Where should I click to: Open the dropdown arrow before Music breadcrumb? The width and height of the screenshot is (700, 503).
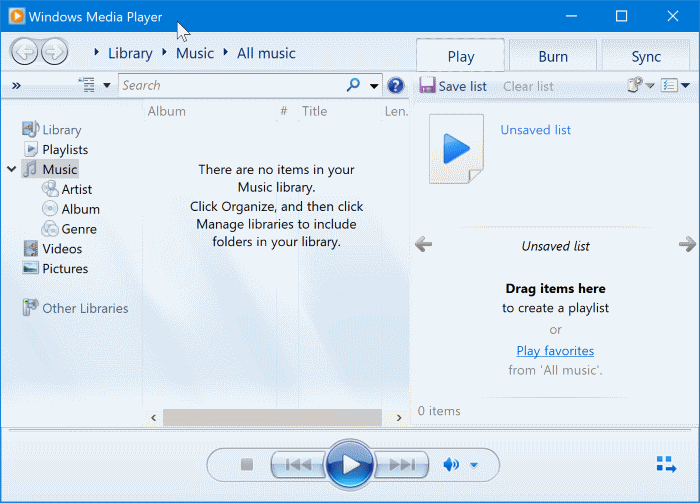165,52
